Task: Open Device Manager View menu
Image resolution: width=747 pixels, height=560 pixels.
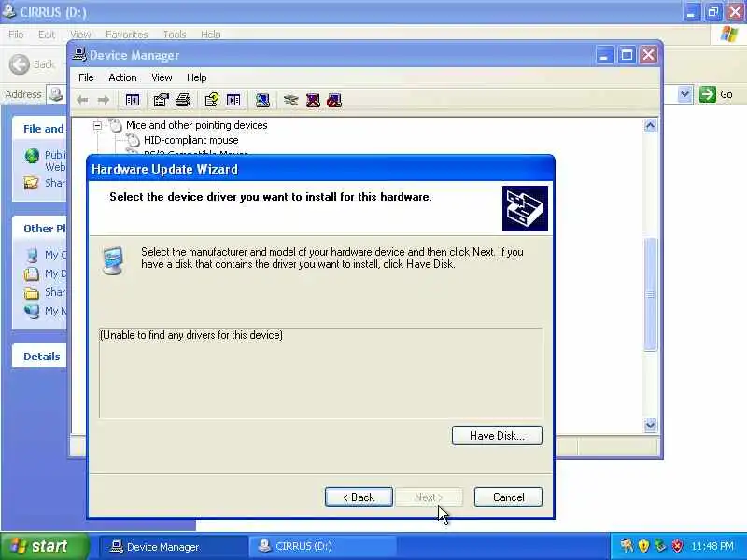Action: pyautogui.click(x=162, y=77)
